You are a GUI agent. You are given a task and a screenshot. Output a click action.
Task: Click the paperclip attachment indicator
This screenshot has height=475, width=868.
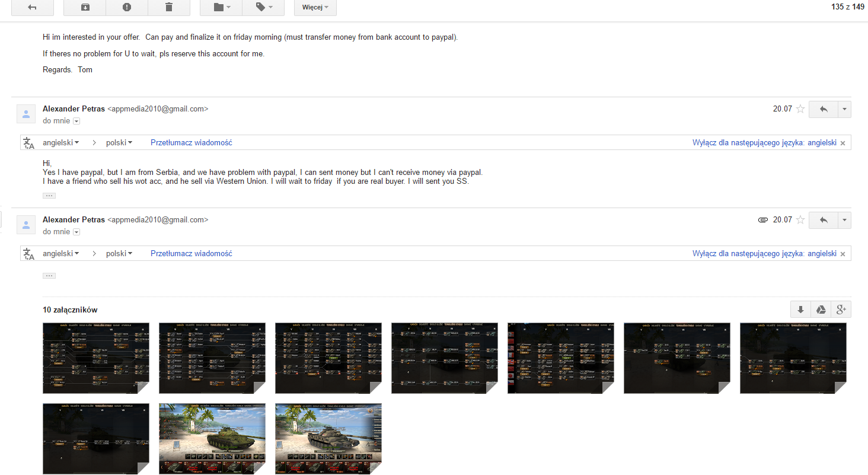pyautogui.click(x=763, y=220)
